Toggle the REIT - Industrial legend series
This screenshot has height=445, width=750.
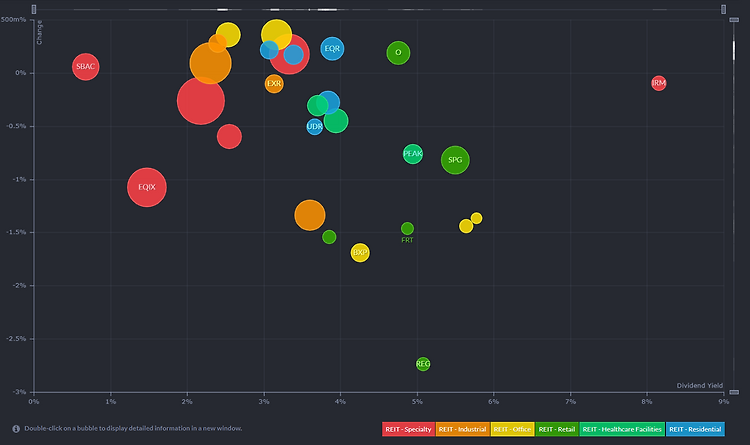(x=463, y=429)
